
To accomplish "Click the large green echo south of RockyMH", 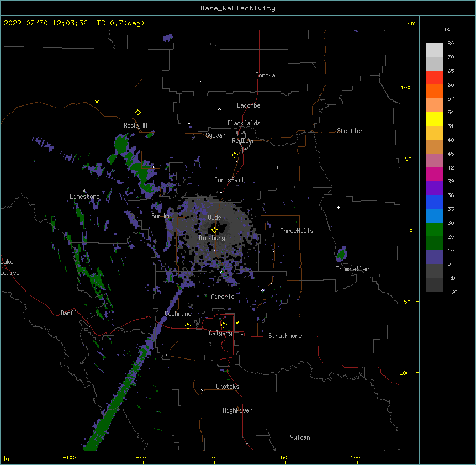I will (x=121, y=145).
